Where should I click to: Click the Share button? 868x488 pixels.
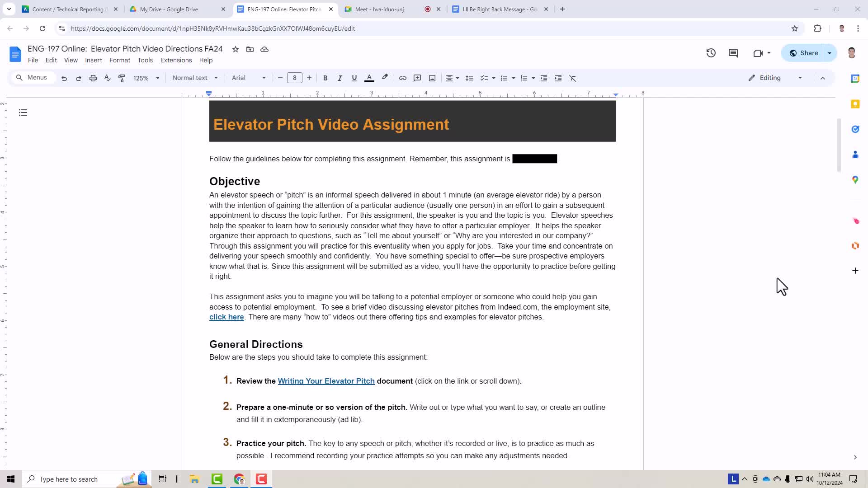pyautogui.click(x=803, y=53)
